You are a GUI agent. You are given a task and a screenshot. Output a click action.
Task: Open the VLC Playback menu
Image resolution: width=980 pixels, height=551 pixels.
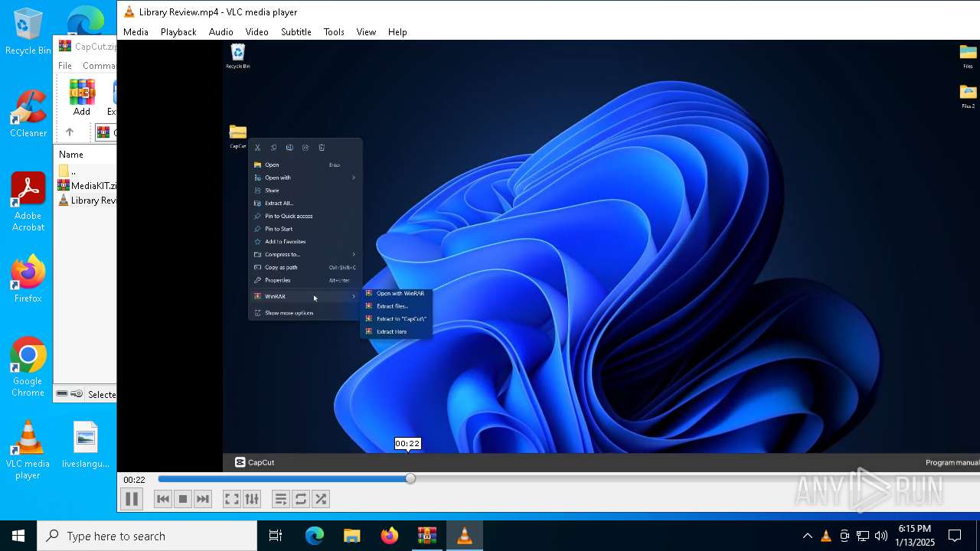178,32
